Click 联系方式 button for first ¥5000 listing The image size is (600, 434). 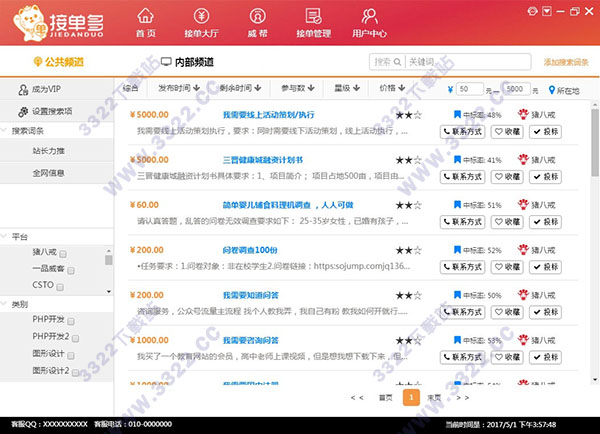coord(463,131)
